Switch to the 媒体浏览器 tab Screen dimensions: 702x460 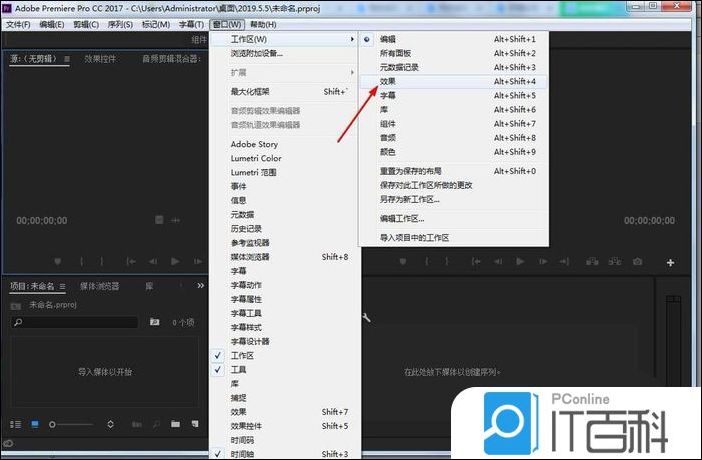[x=99, y=286]
